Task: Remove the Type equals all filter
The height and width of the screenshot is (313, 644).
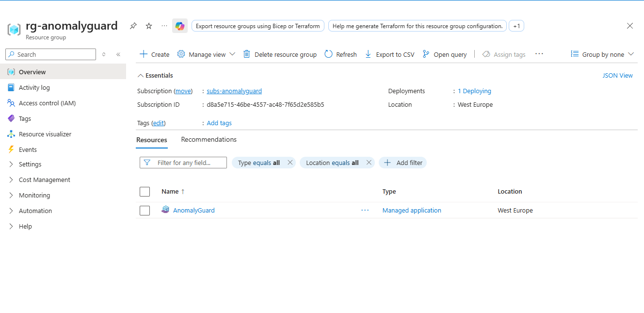Action: tap(290, 163)
